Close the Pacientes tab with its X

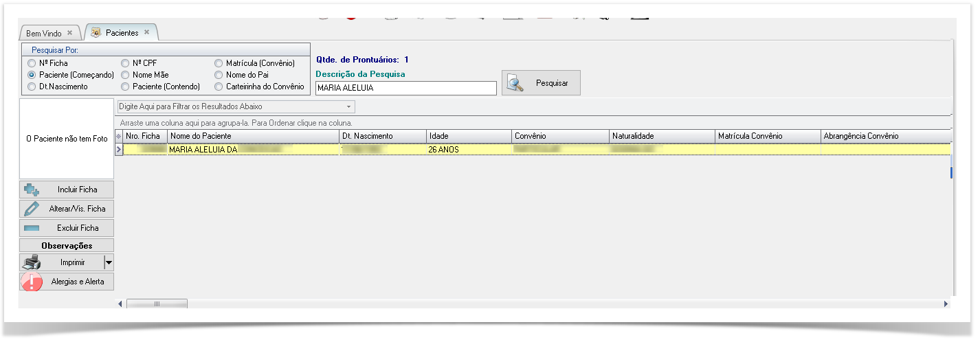[146, 32]
